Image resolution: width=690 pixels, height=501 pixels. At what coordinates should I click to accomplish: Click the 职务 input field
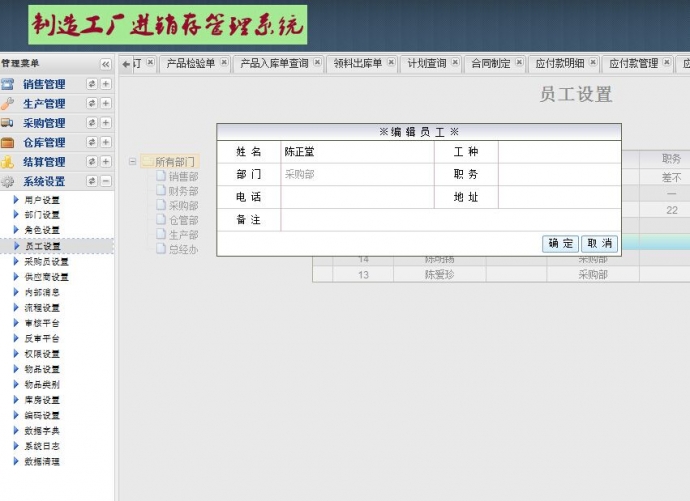[x=559, y=175]
